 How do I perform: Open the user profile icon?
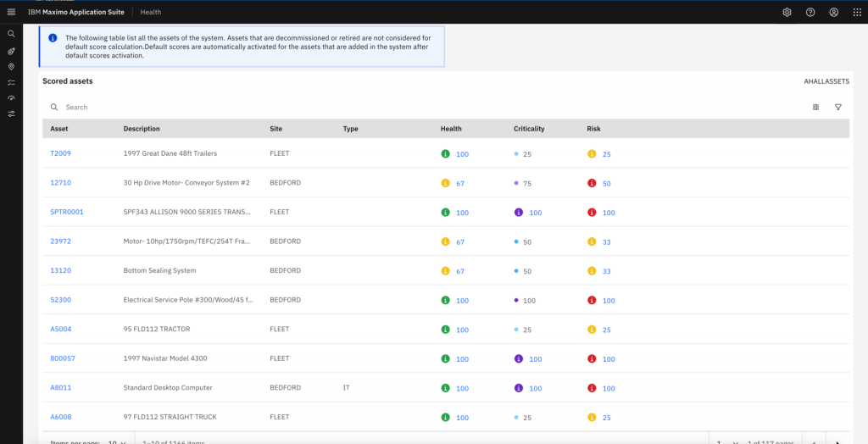click(834, 12)
